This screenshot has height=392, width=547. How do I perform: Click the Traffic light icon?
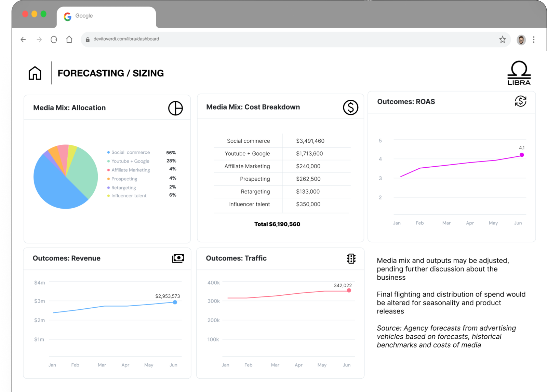click(x=351, y=258)
